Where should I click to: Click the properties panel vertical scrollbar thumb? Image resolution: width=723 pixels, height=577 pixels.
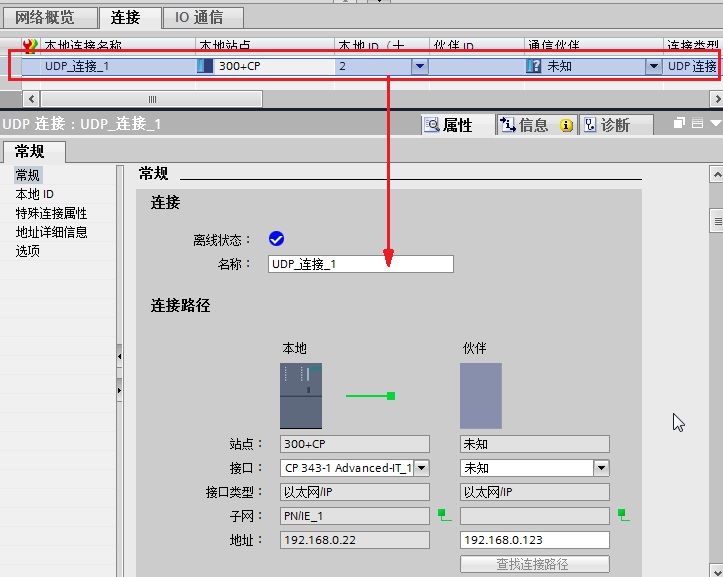click(x=716, y=221)
